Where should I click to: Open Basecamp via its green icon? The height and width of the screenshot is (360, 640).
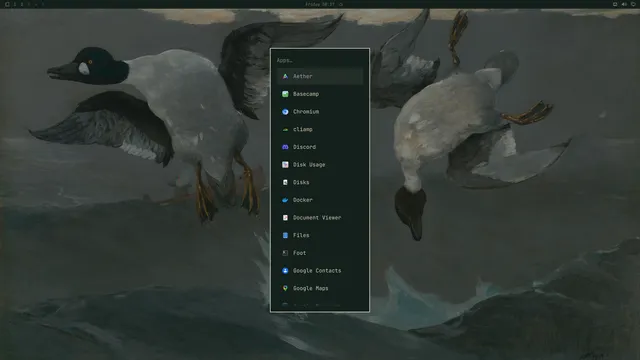point(285,94)
